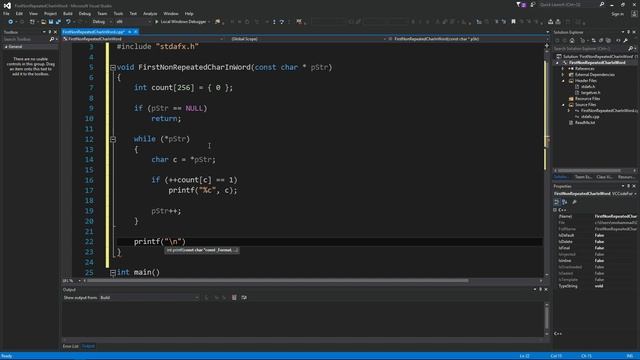
Task: Collapse the Source Files folder
Action: tap(563, 105)
